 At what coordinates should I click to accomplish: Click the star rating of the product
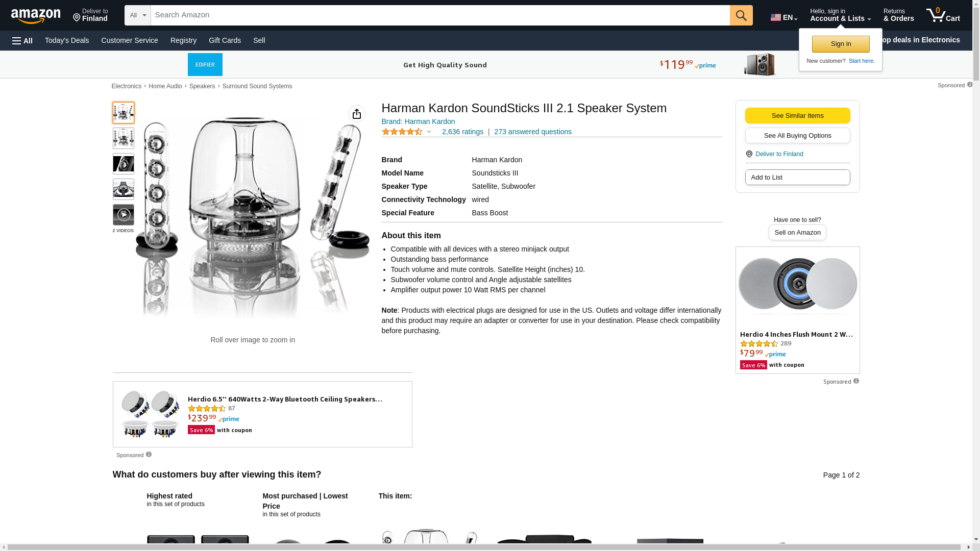tap(402, 132)
